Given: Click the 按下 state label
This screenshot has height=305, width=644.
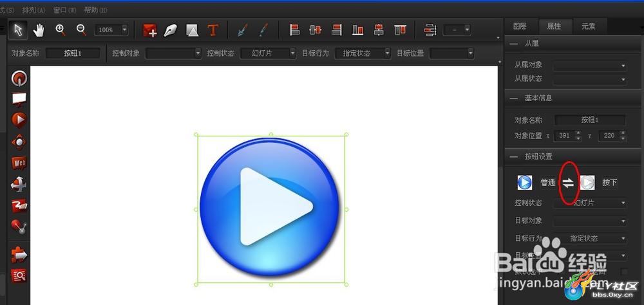Looking at the screenshot, I should 609,183.
